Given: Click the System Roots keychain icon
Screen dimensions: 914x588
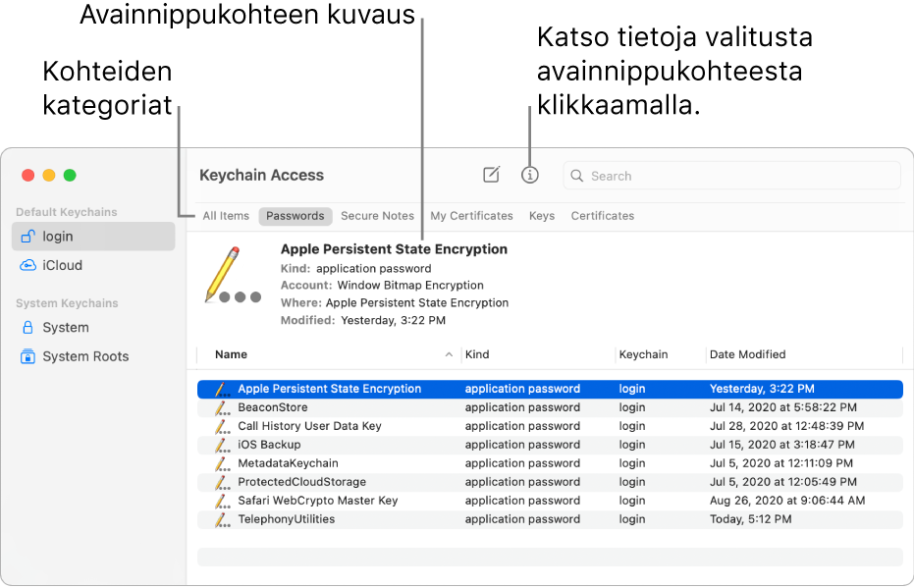Looking at the screenshot, I should 27,356.
